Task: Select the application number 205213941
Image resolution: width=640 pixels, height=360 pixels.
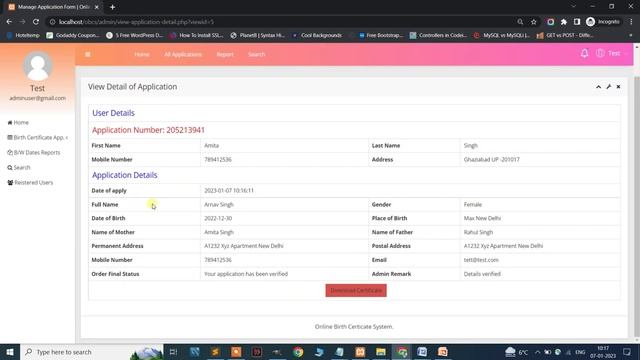Action: coord(185,130)
